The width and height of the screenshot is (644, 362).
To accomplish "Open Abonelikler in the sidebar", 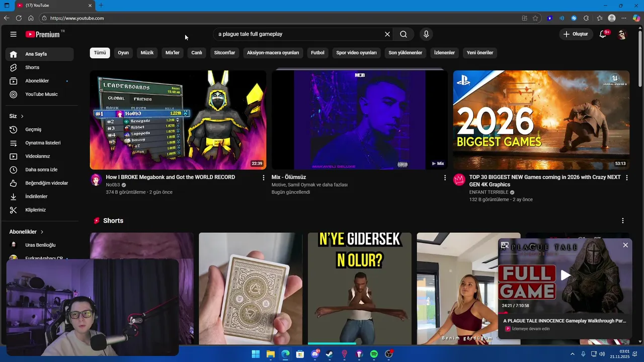I will click(39, 81).
